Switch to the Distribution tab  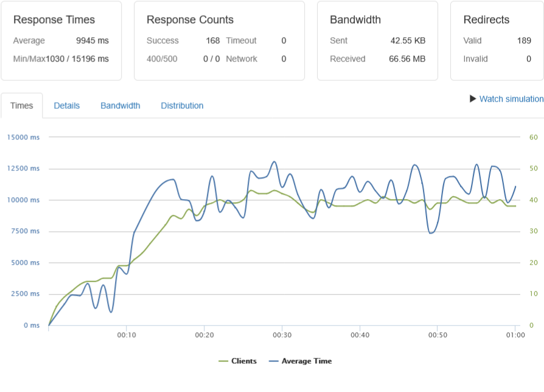coord(182,105)
